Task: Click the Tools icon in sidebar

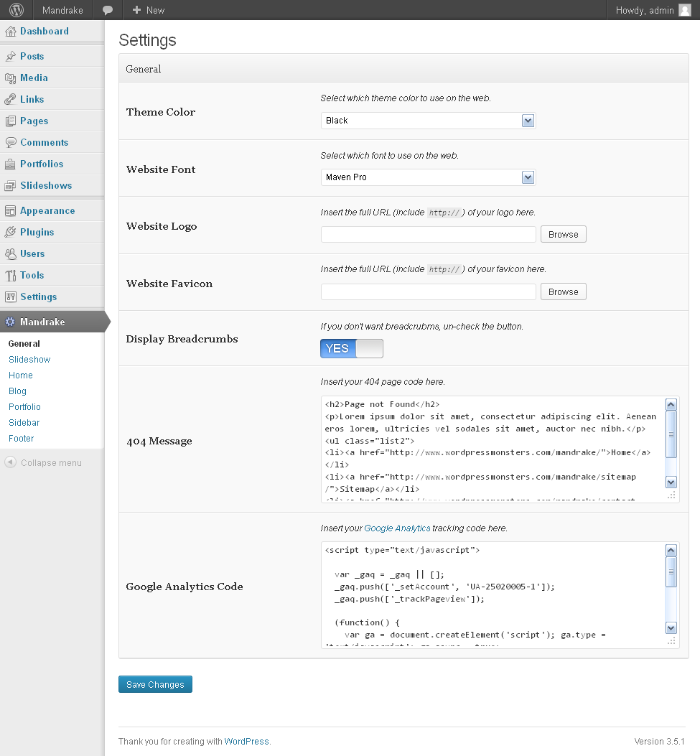Action: click(10, 276)
